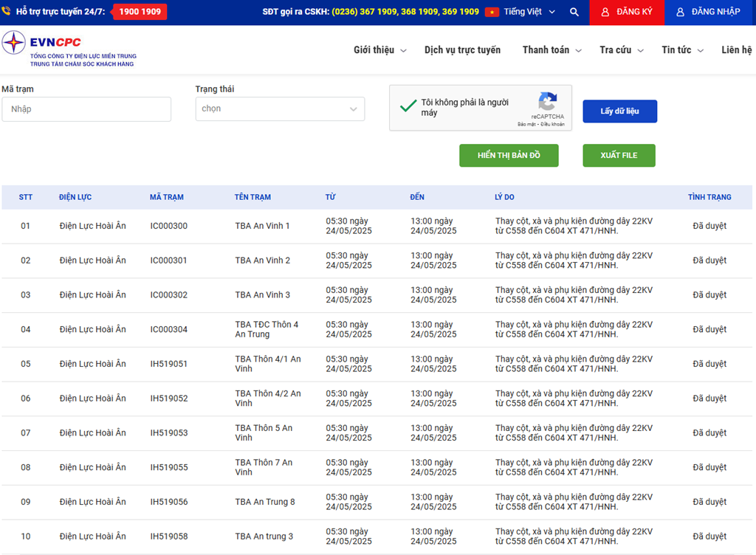Expand the Giới thiệu menu
This screenshot has width=756, height=555.
tap(379, 50)
